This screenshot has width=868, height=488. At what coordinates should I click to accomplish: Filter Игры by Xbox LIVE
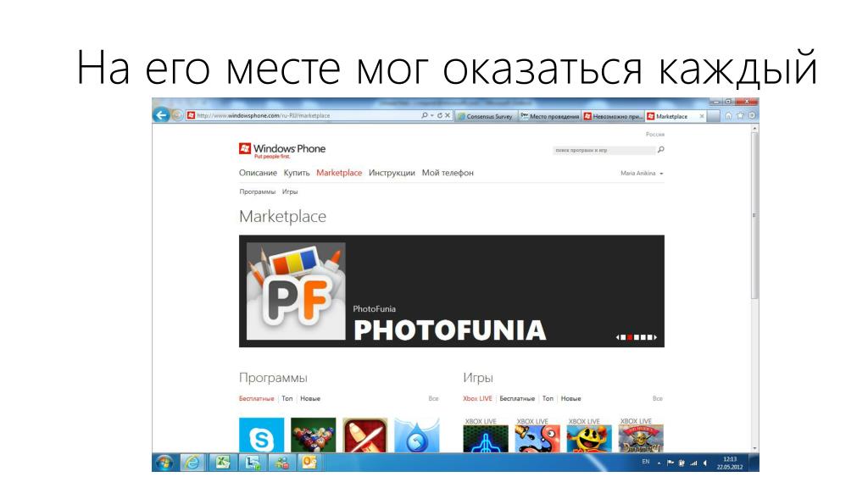(x=478, y=398)
